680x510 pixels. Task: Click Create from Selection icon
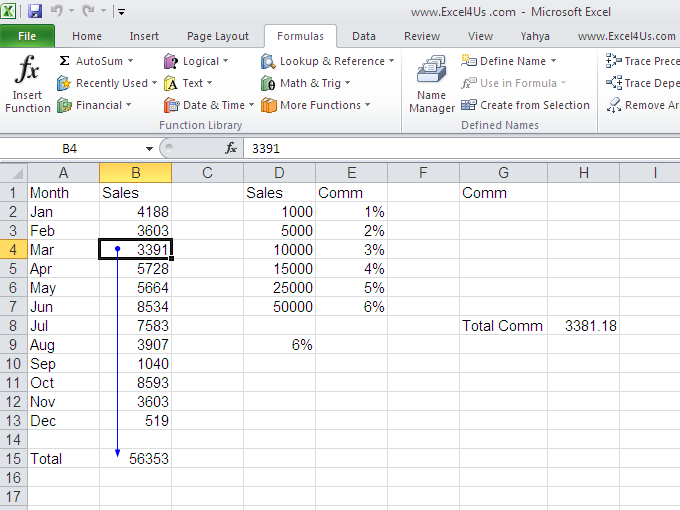coord(469,105)
